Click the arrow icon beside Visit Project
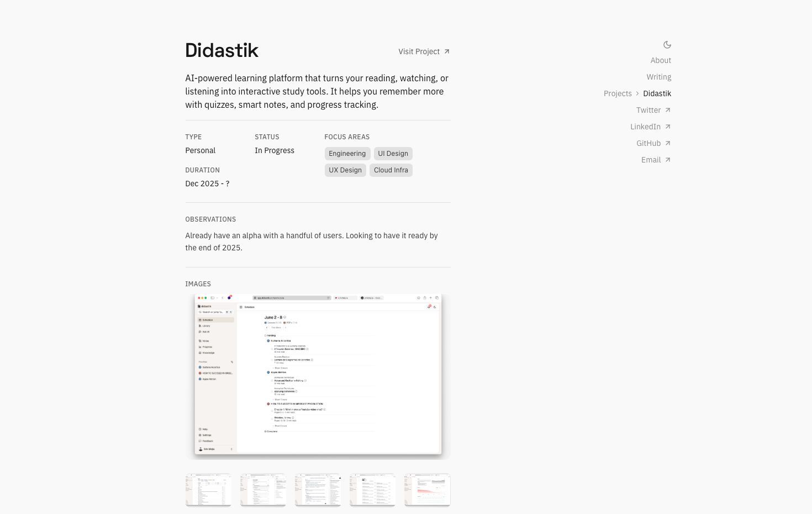Image resolution: width=812 pixels, height=514 pixels. [447, 51]
